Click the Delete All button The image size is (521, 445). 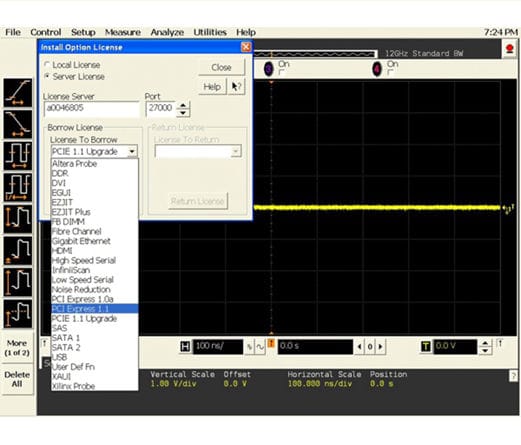click(x=17, y=379)
